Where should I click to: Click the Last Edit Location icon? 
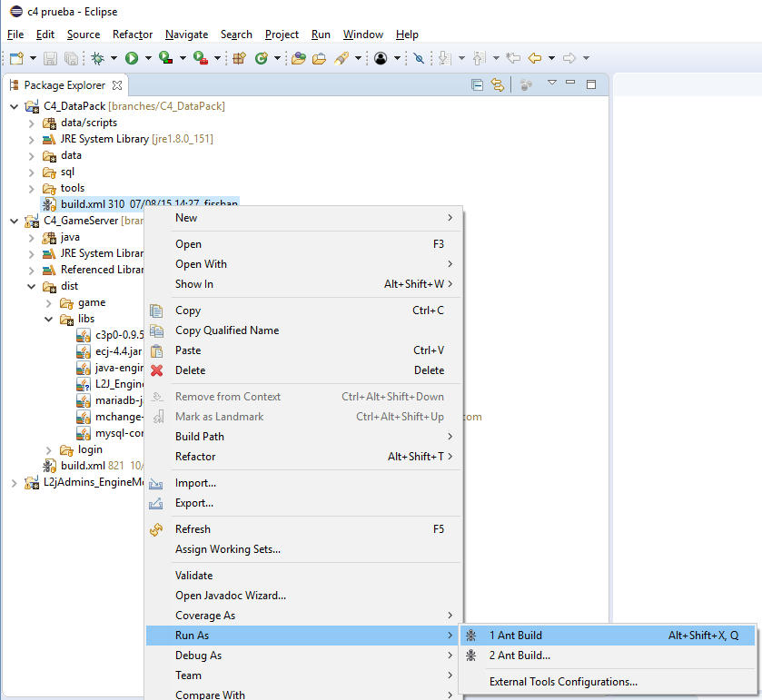513,58
